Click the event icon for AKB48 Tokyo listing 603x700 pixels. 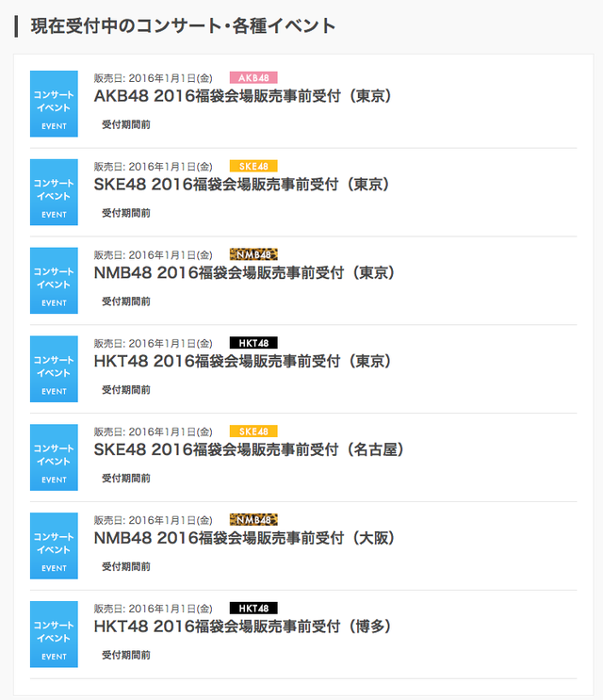click(x=54, y=104)
